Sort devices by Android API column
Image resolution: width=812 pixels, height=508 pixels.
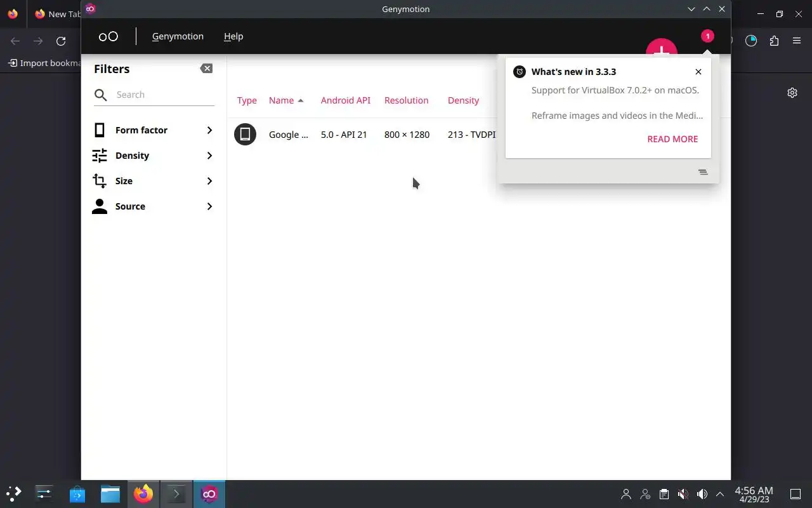click(x=346, y=100)
